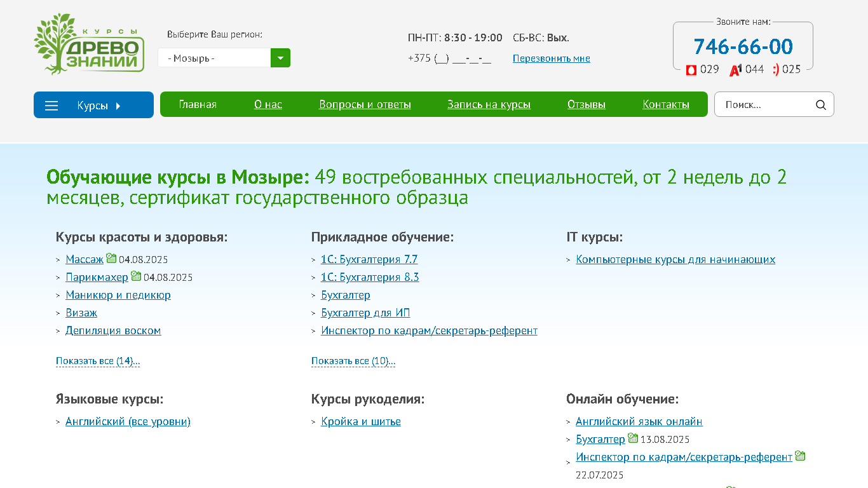Open Бухгалтер link under Прикладное обучение
This screenshot has height=488, width=868.
click(346, 295)
